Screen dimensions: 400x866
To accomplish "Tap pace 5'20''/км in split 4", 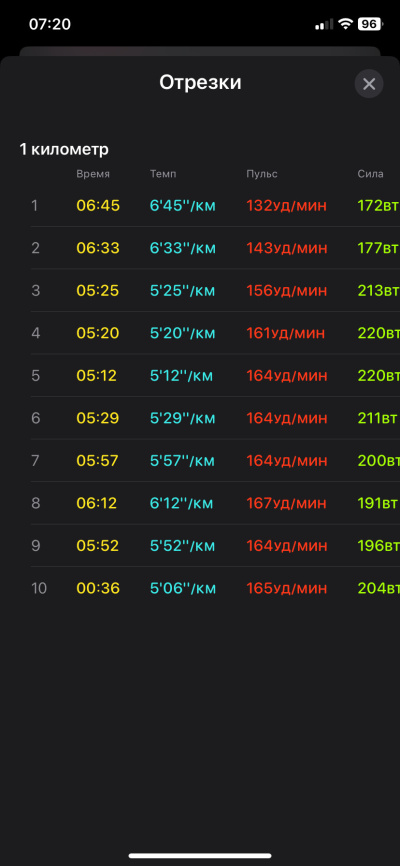I will (183, 333).
